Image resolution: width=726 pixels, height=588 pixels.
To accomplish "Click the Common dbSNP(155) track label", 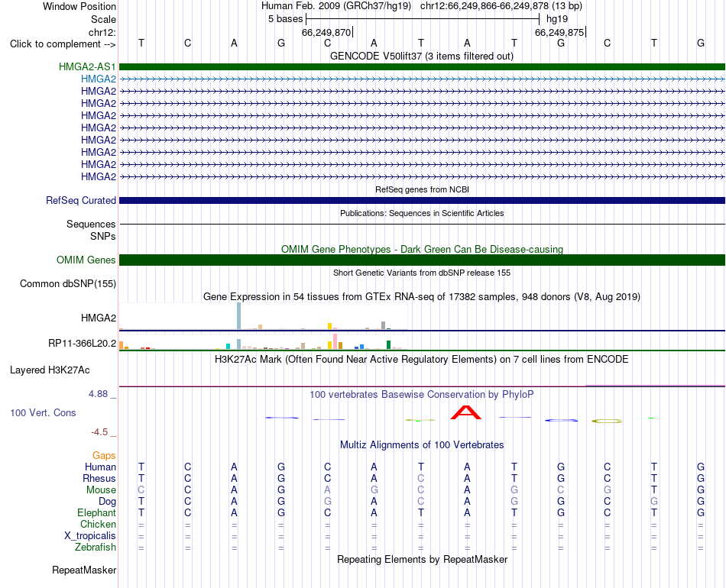I will pyautogui.click(x=68, y=283).
